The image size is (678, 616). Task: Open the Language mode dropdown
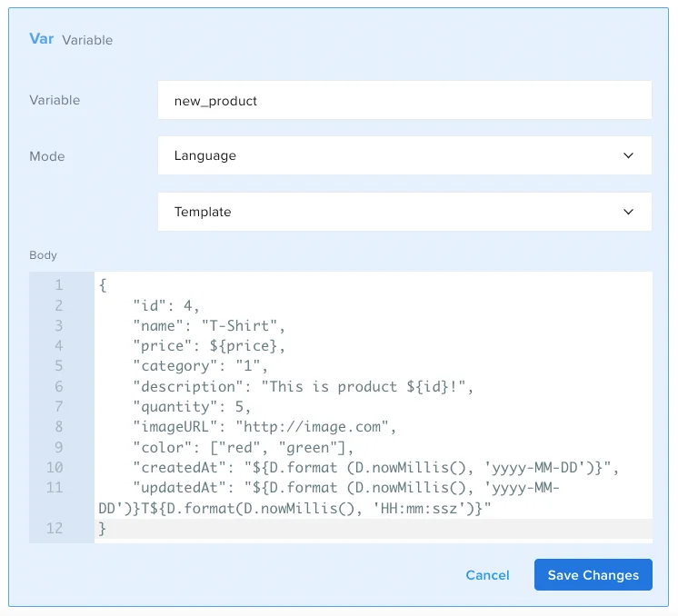tap(404, 156)
